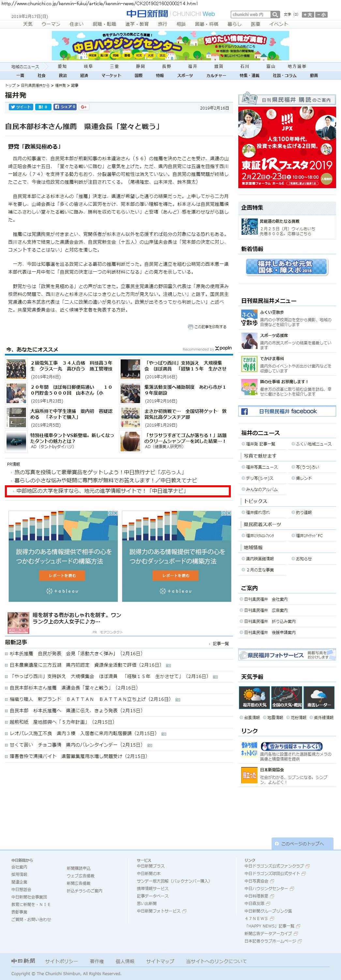Image resolution: width=341 pixels, height=980 pixels.
Task: Open the 日刊県民福井 facebook banner
Action: 287,411
